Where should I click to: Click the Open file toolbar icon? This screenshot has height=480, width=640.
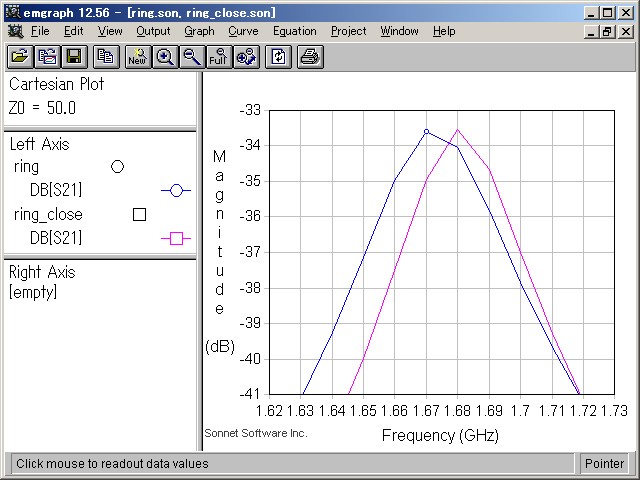click(x=20, y=57)
